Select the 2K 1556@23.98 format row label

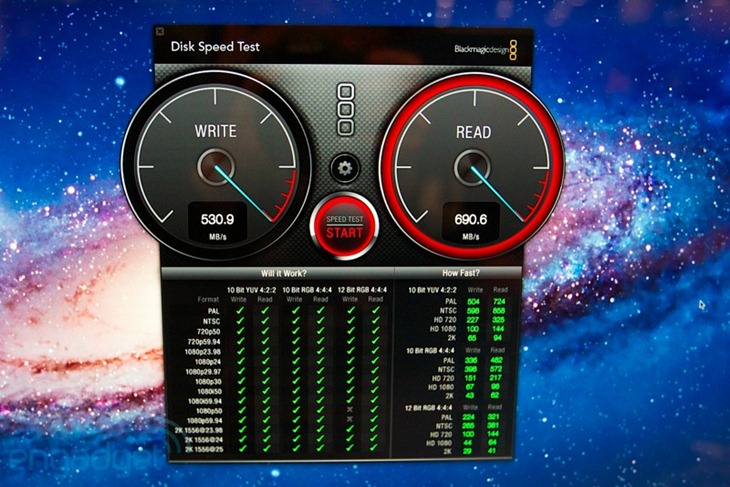pyautogui.click(x=198, y=430)
